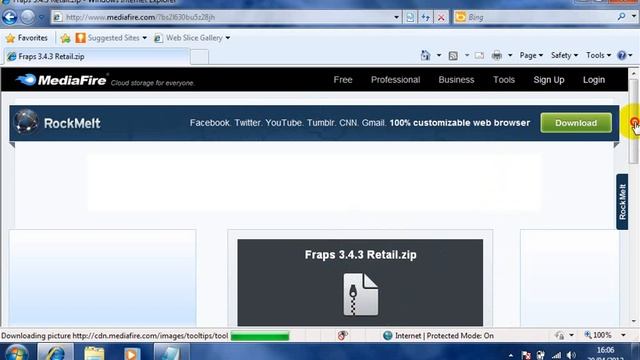Click the Home icon in command bar
640x360 pixels.
click(425, 55)
